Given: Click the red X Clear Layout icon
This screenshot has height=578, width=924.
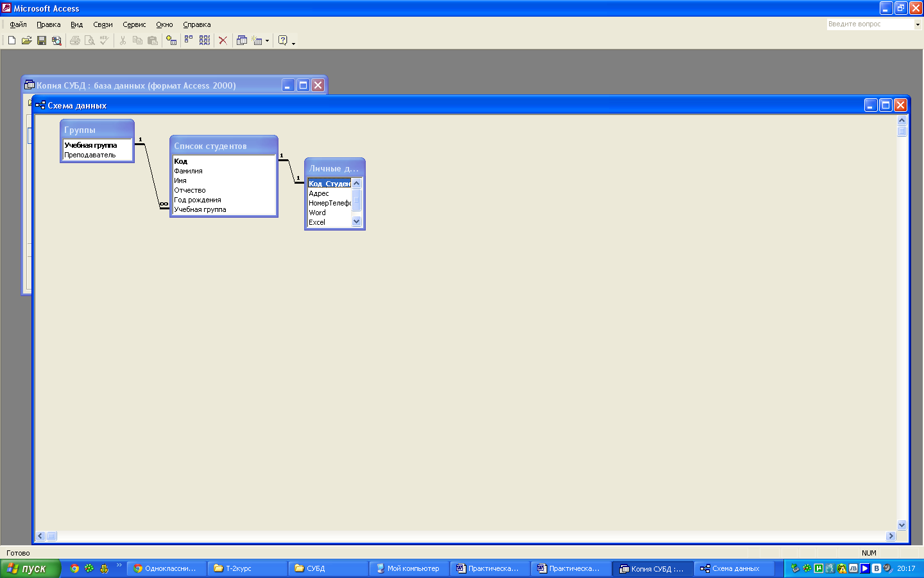Looking at the screenshot, I should [x=223, y=40].
